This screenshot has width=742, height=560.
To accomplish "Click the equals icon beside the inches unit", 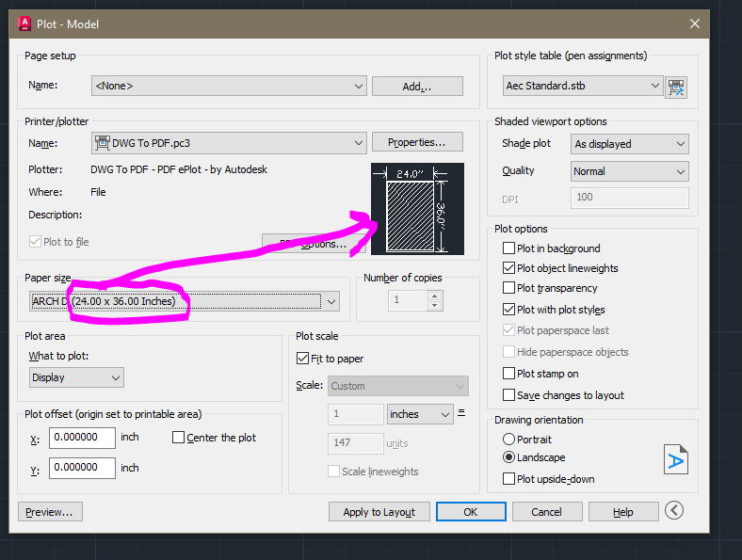I will [461, 412].
